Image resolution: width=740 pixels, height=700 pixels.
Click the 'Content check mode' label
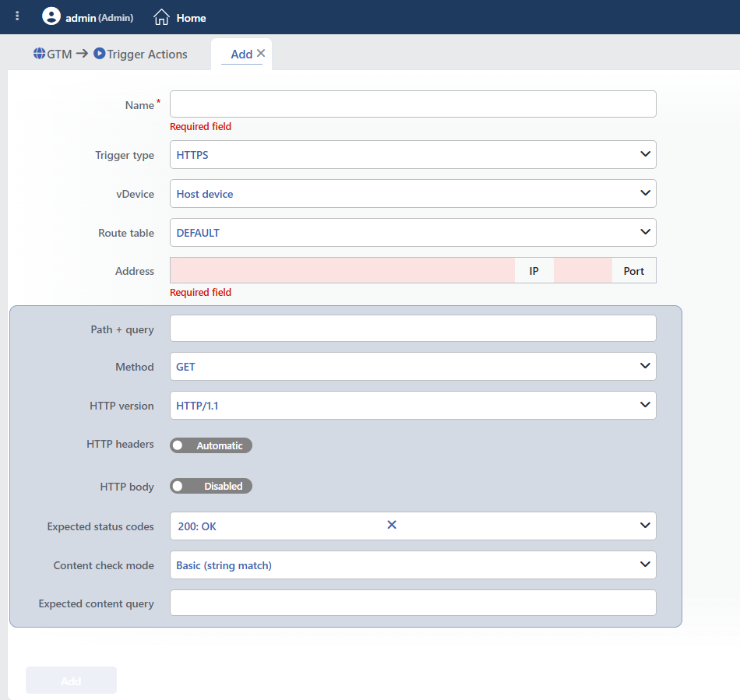(104, 565)
